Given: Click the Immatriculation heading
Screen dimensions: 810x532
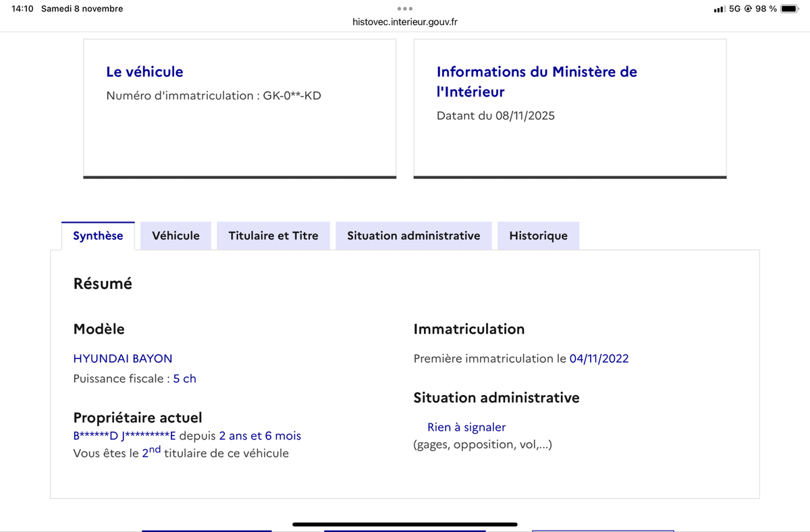Looking at the screenshot, I should pos(468,329).
